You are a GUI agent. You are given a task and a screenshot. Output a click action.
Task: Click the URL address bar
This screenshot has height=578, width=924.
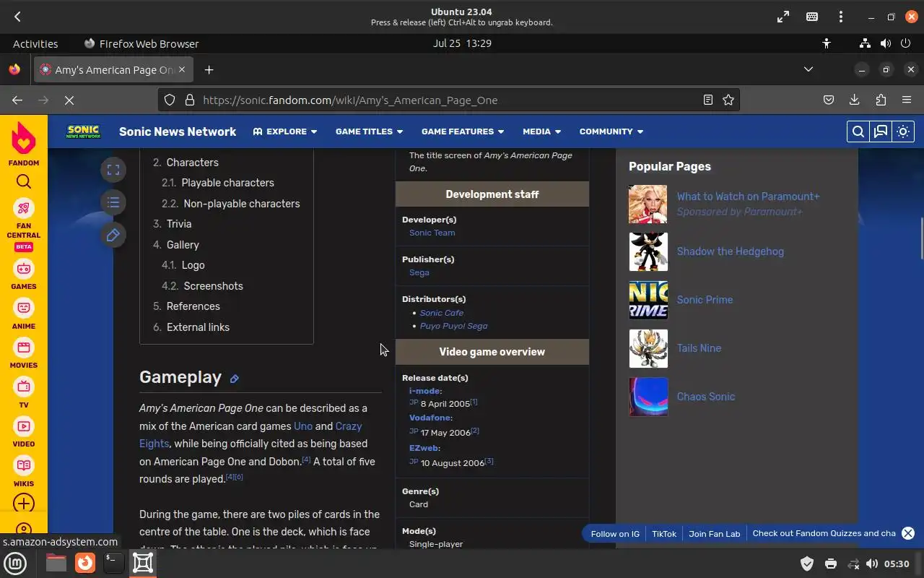click(448, 100)
